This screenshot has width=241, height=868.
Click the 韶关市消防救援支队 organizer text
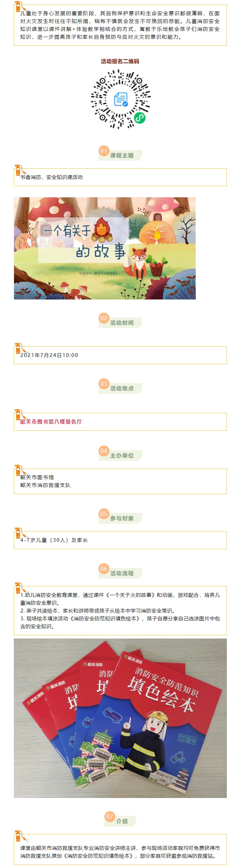(46, 485)
